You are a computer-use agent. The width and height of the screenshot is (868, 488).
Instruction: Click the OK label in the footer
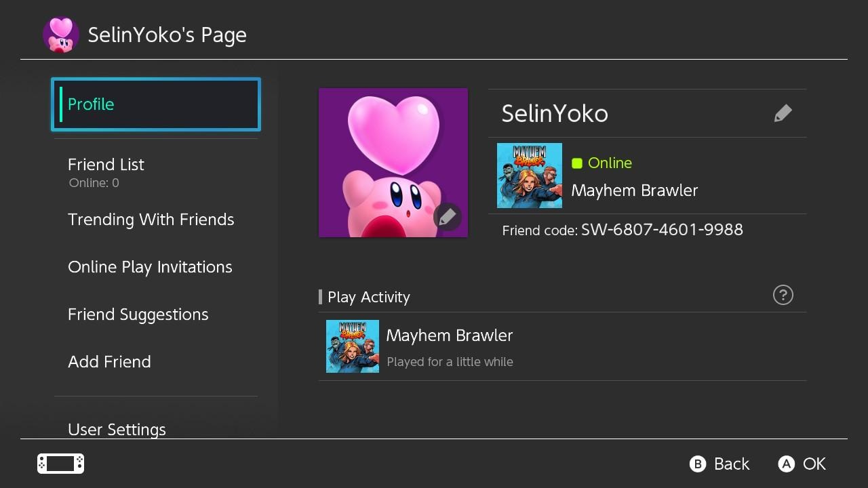pyautogui.click(x=814, y=464)
